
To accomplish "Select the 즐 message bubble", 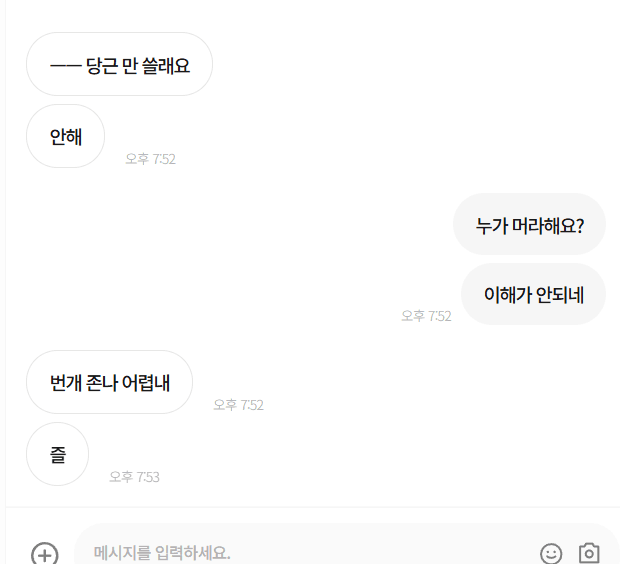I will (57, 454).
